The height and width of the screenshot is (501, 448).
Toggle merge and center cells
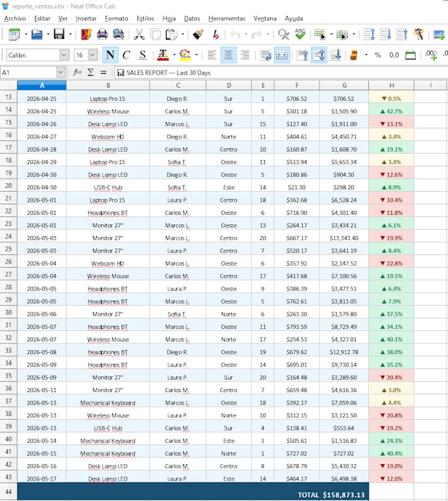pos(281,55)
